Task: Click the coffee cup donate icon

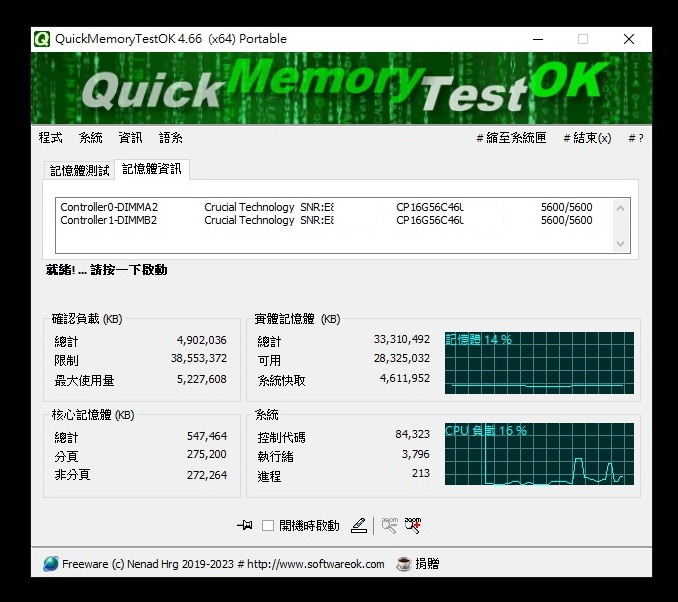Action: (x=403, y=564)
